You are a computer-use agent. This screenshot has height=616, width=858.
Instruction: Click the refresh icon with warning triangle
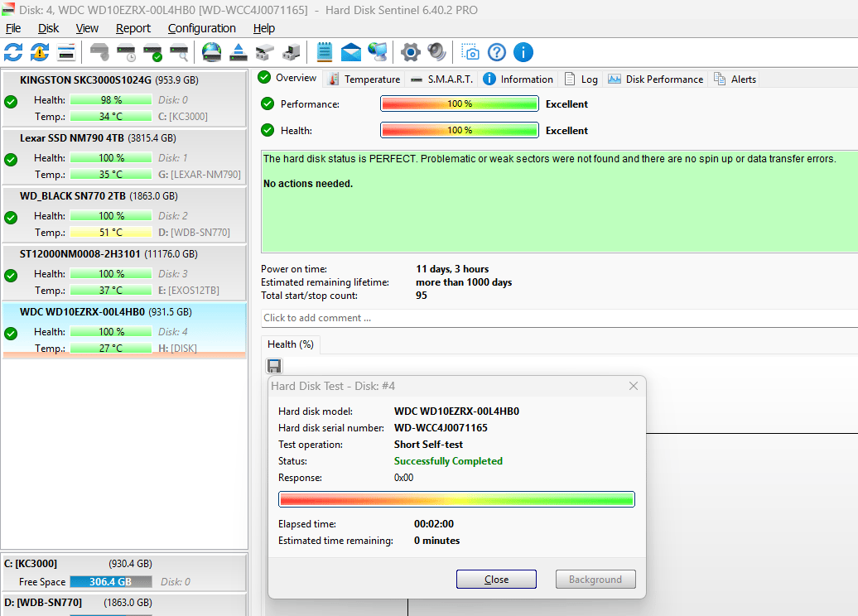tap(40, 52)
